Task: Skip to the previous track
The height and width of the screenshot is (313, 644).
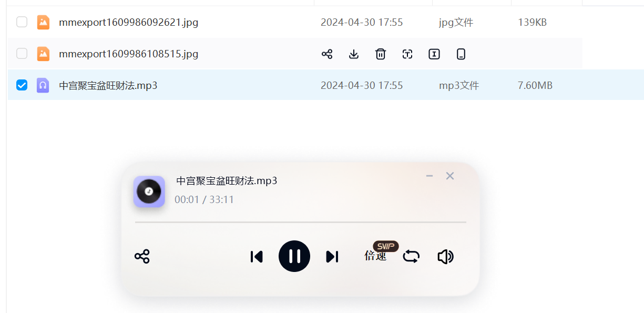Action: point(257,257)
